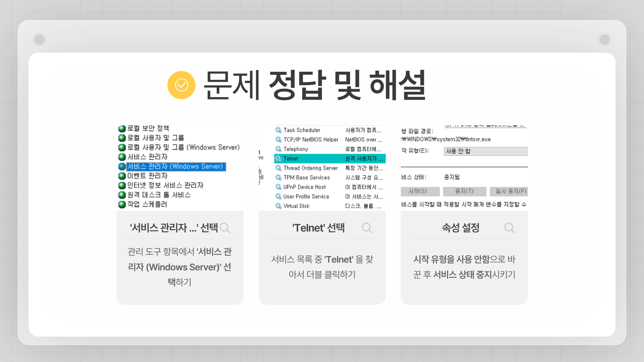Open the 사용 안 함 startup type dropdown
The height and width of the screenshot is (362, 644).
[485, 151]
